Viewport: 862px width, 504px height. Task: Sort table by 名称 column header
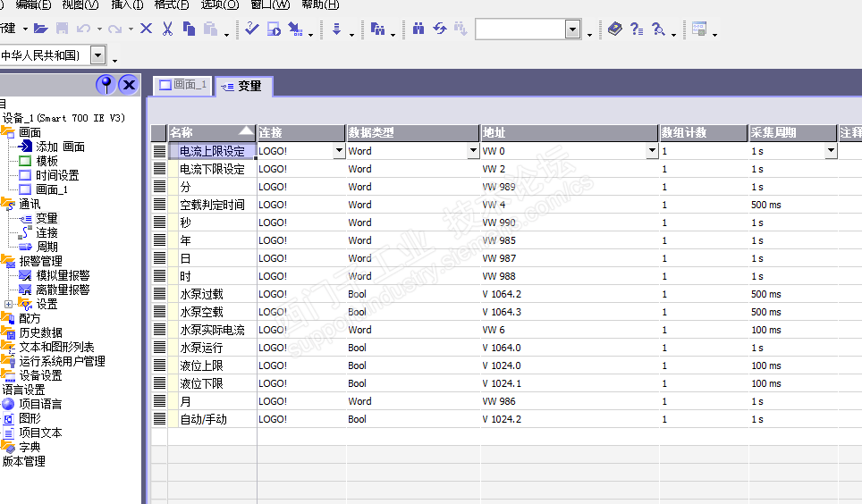[212, 132]
